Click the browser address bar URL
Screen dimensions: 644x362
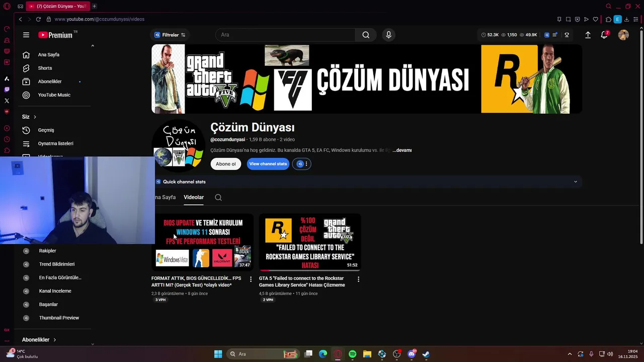click(x=99, y=19)
